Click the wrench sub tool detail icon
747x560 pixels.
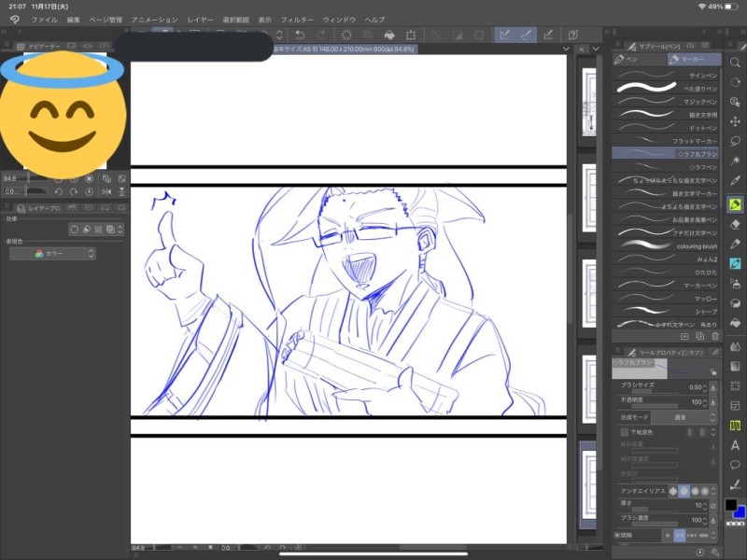tap(714, 552)
